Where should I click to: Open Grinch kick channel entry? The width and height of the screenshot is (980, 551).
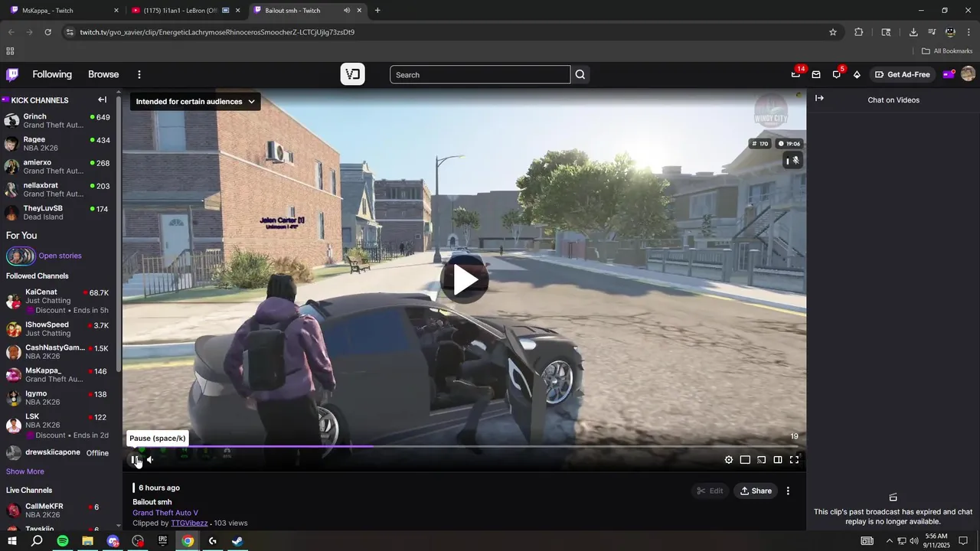(x=57, y=121)
